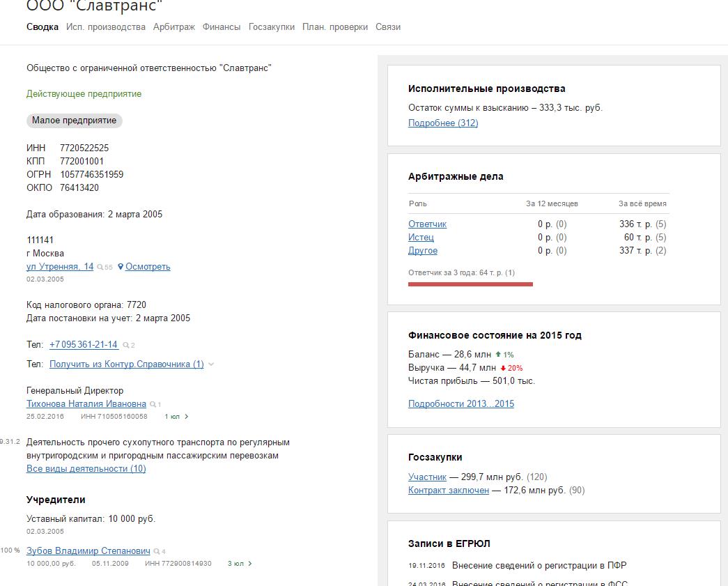Expand the '1 юл' chevron under the director
This screenshot has height=586, width=728.
186,417
